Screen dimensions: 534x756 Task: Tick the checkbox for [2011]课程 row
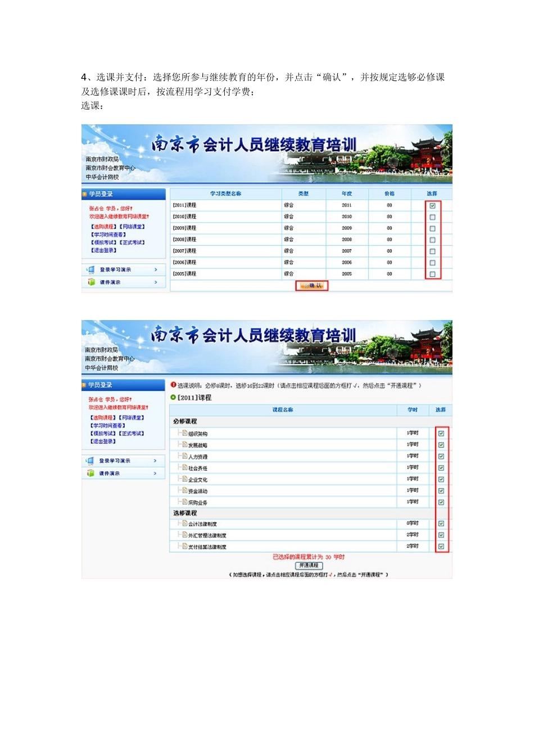pyautogui.click(x=432, y=205)
